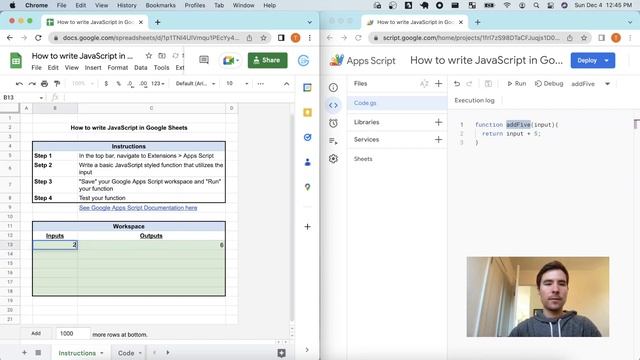The image size is (640, 360).
Task: Open all sheets list icon
Action: (x=38, y=353)
